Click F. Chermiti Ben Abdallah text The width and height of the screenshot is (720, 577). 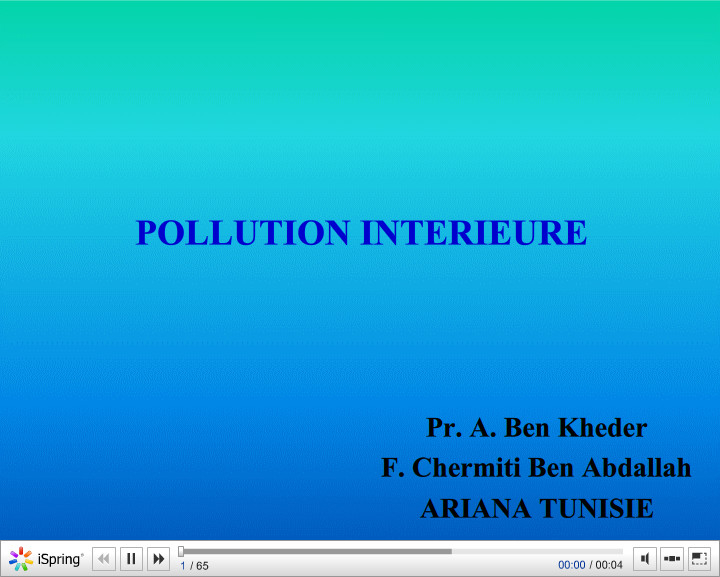coord(536,468)
